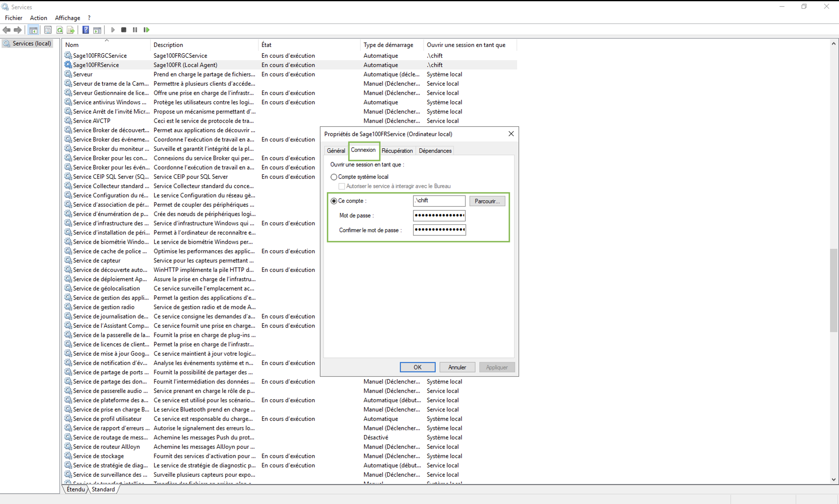Viewport: 839px width, 504px height.
Task: Sort by Type de démarrage column header
Action: point(388,45)
